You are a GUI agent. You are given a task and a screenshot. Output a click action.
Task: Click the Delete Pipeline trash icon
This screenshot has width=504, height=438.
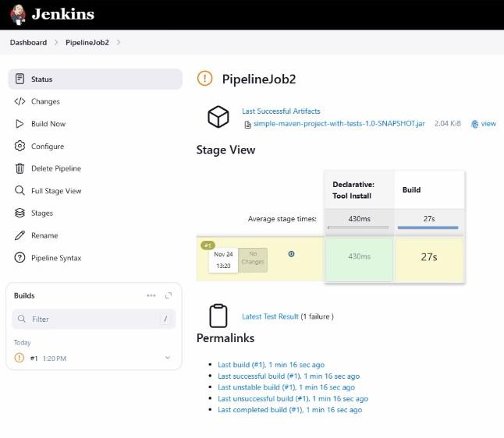pos(20,168)
